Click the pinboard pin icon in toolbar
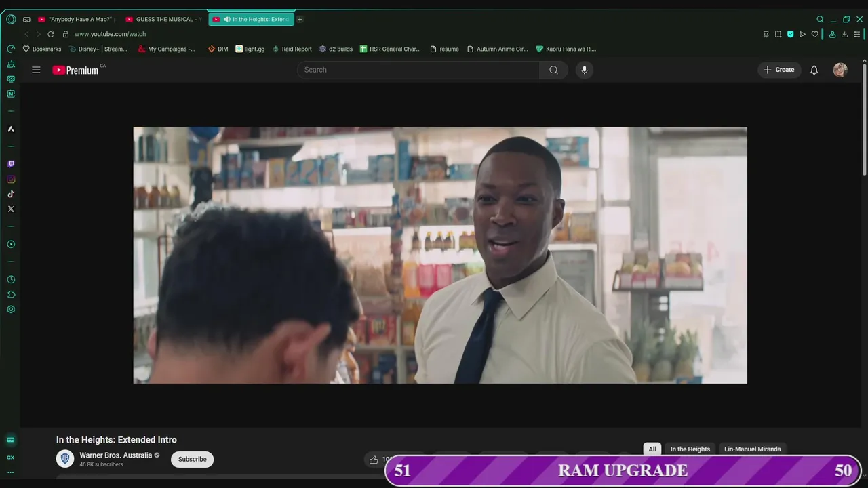Screen dimensions: 868x488 [x=766, y=34]
